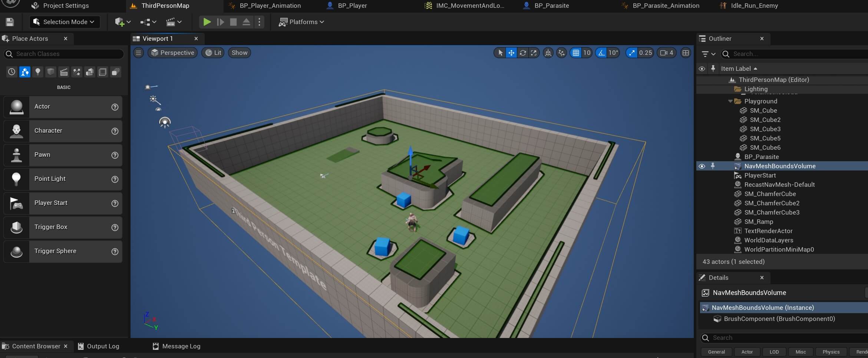
Task: Change the scale snap value 0.25
Action: [646, 53]
